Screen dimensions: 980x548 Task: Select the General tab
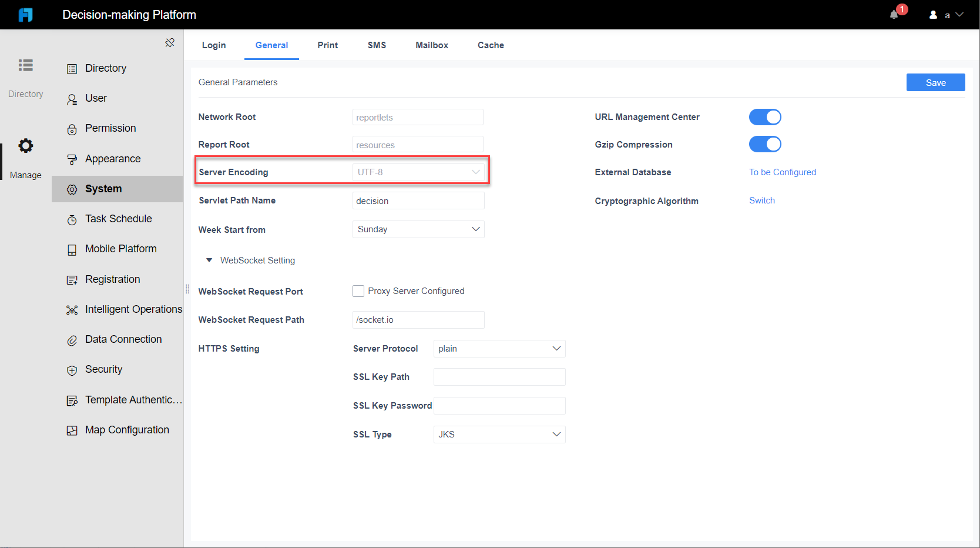point(271,45)
